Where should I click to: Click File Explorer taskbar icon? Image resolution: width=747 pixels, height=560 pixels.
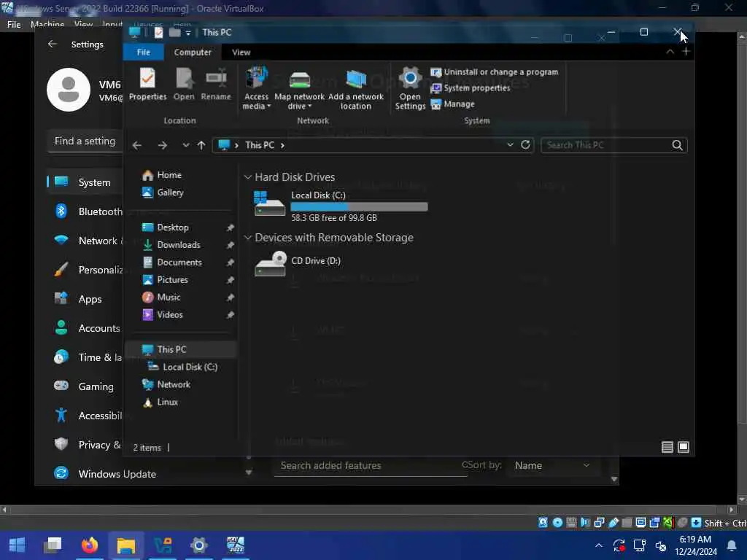125,545
